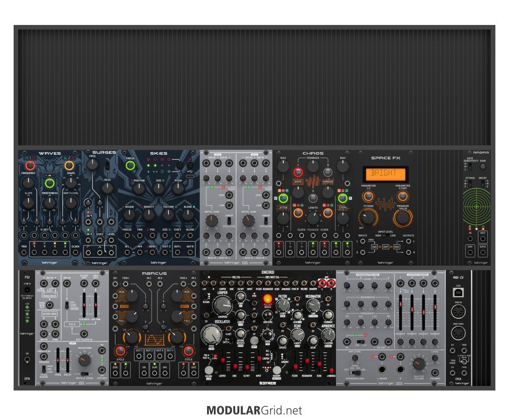Flip the filter mode switch on Surges
The width and height of the screenshot is (509, 420).
(x=108, y=166)
